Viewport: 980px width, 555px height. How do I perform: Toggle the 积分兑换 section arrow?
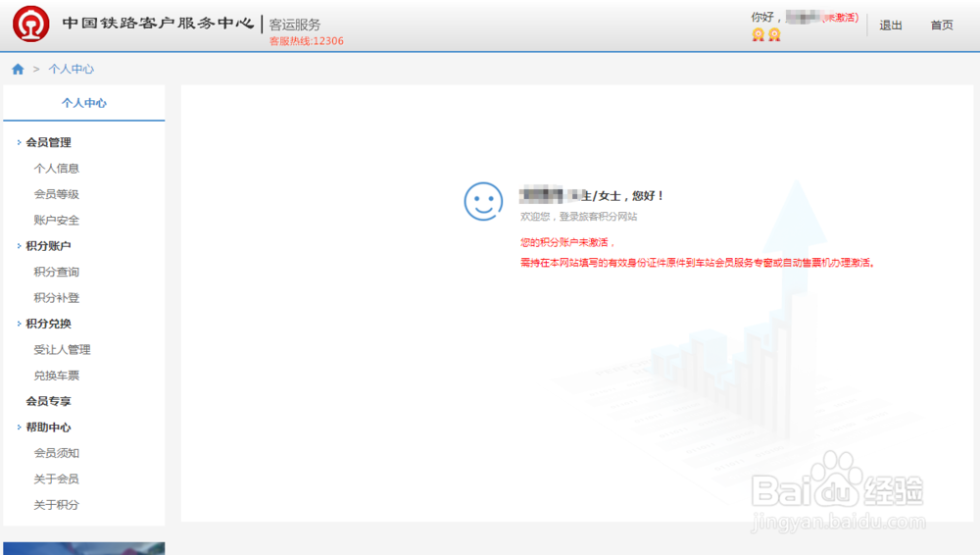tap(19, 324)
